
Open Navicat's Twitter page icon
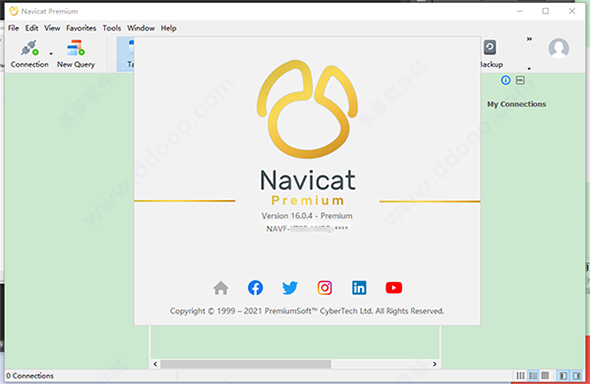[290, 288]
